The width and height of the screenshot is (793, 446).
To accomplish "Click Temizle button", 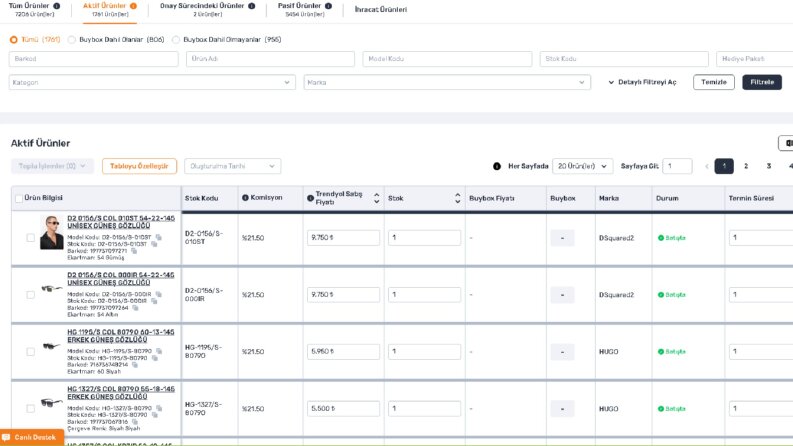I will [714, 82].
